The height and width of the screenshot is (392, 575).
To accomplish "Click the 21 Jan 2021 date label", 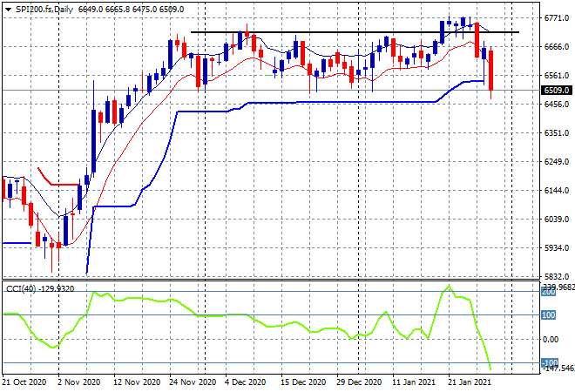I will pos(470,382).
